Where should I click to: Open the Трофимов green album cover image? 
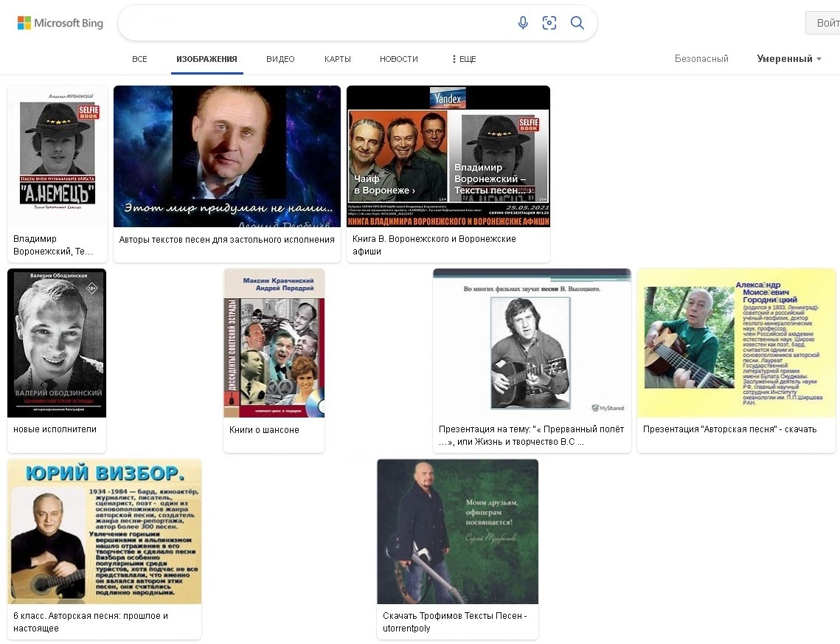(x=457, y=531)
